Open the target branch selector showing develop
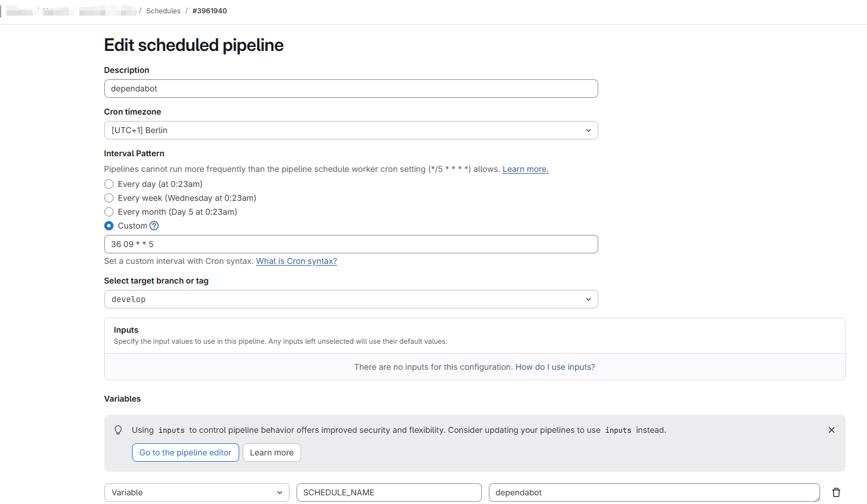The image size is (867, 504). pyautogui.click(x=351, y=299)
